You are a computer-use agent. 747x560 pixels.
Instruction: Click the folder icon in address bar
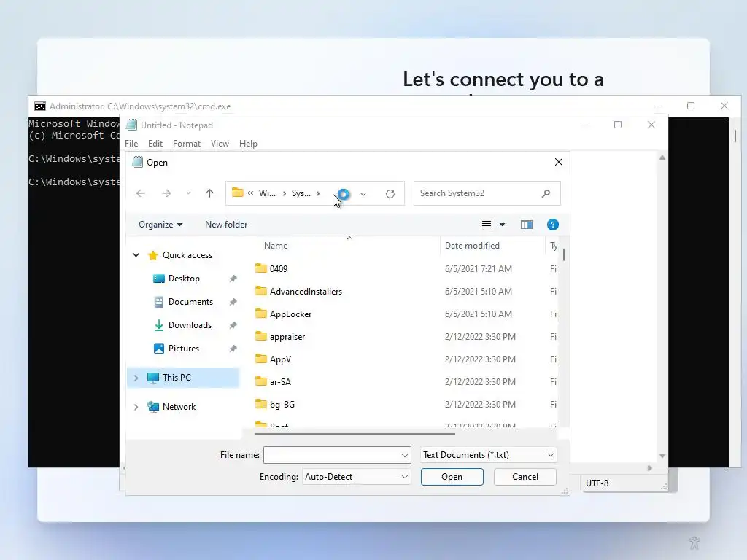(x=237, y=192)
